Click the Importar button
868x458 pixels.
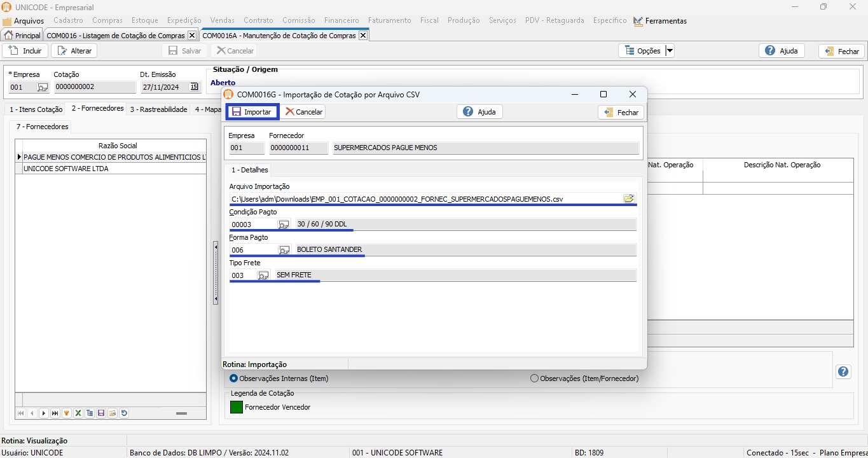pos(252,112)
